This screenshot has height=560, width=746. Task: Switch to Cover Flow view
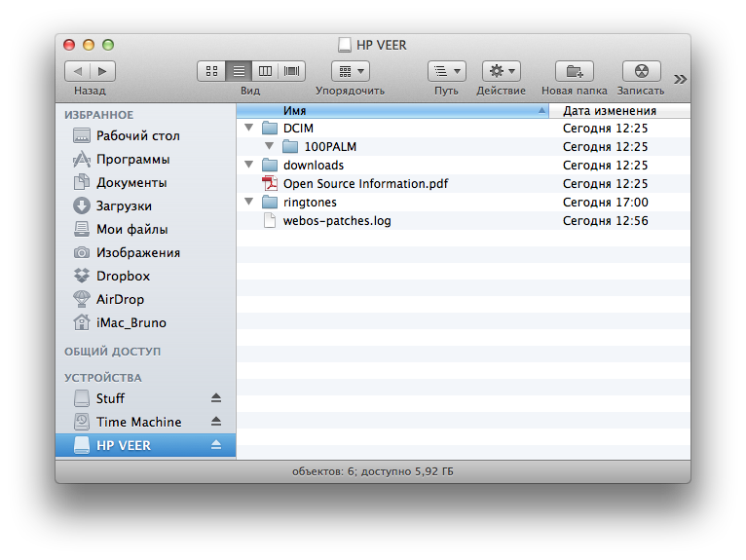292,71
